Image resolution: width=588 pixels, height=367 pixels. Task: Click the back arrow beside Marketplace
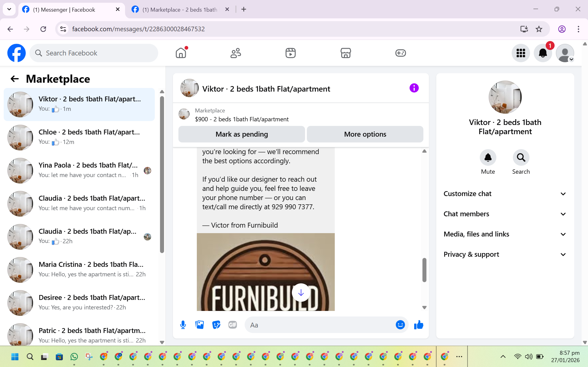click(15, 79)
